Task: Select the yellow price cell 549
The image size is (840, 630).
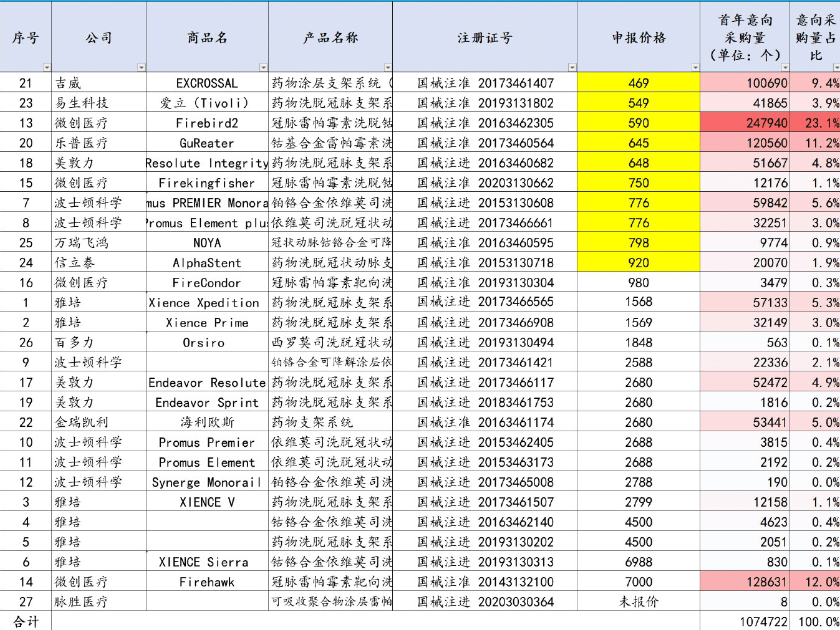Action: [x=639, y=103]
